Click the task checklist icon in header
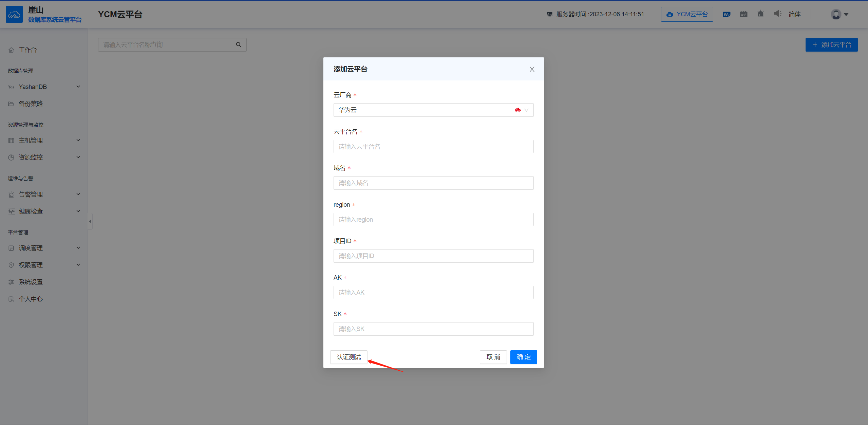The image size is (868, 425). coord(743,14)
